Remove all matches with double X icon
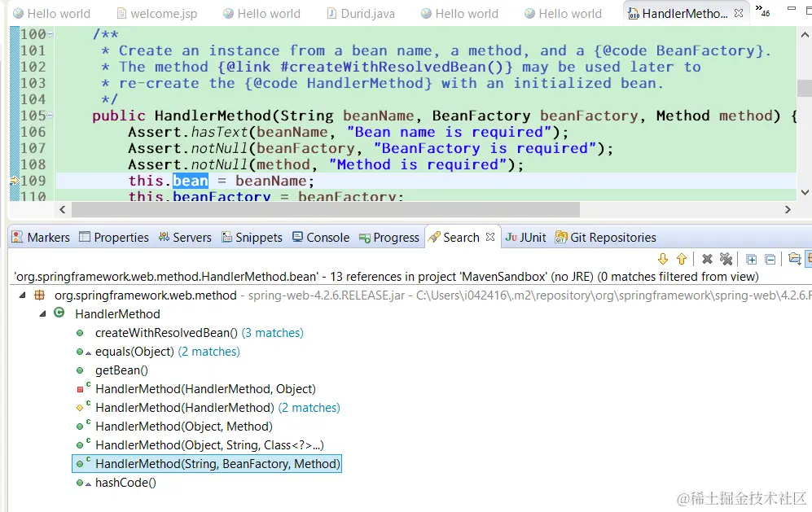Screen dimensions: 812x512 (x=726, y=259)
